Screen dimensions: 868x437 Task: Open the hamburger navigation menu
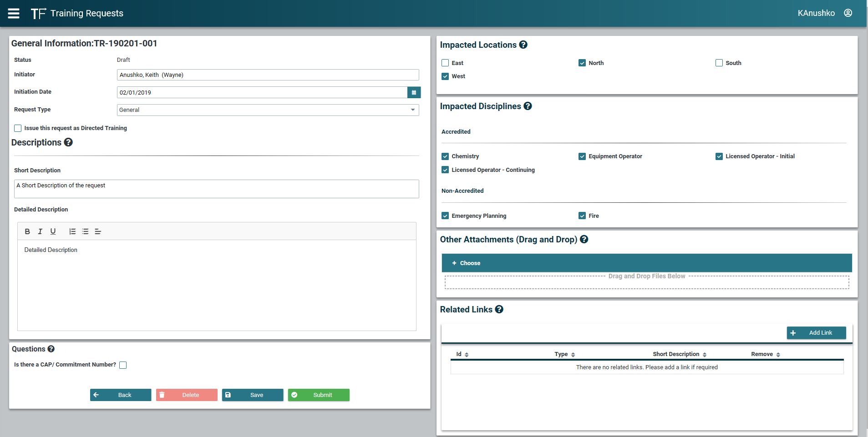(14, 13)
